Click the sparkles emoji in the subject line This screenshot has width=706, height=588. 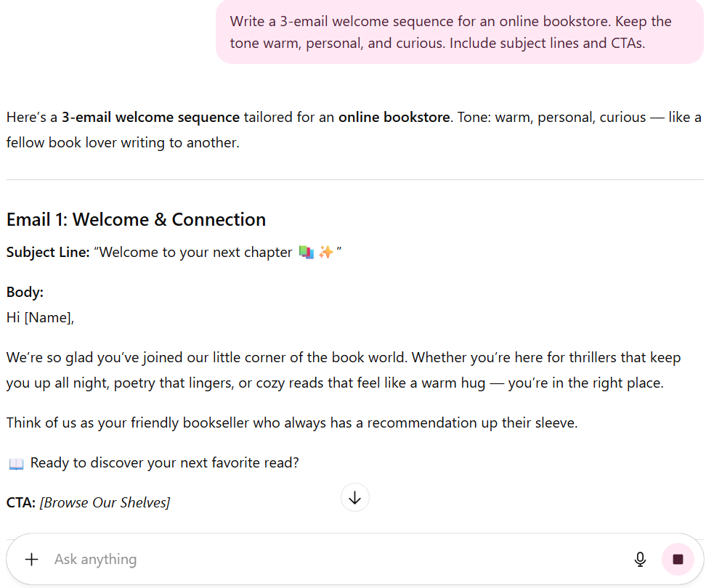326,253
